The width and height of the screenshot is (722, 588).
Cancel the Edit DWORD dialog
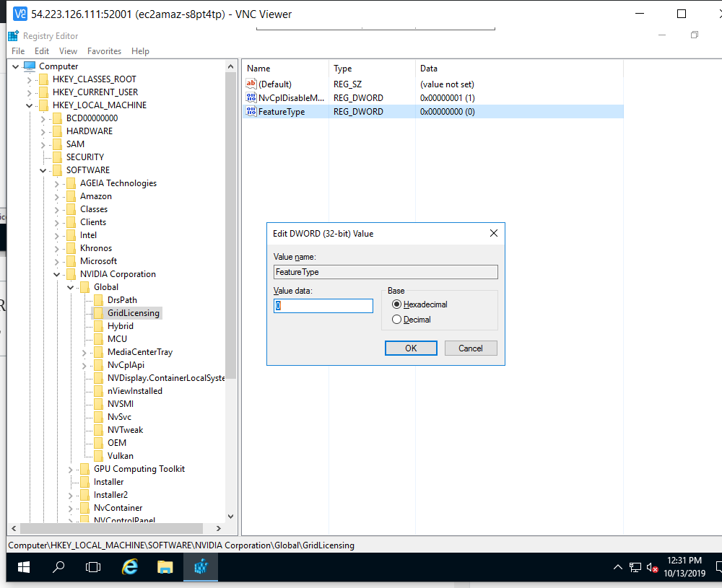coord(470,348)
